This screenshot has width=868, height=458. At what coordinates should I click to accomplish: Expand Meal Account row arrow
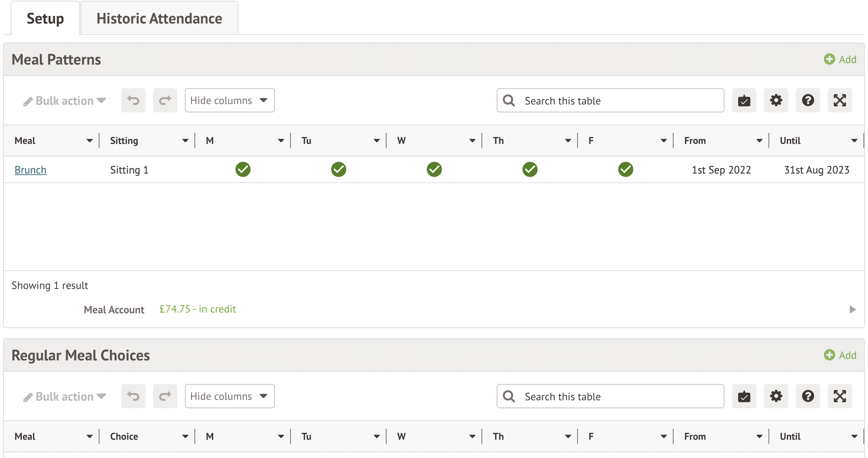(x=852, y=310)
